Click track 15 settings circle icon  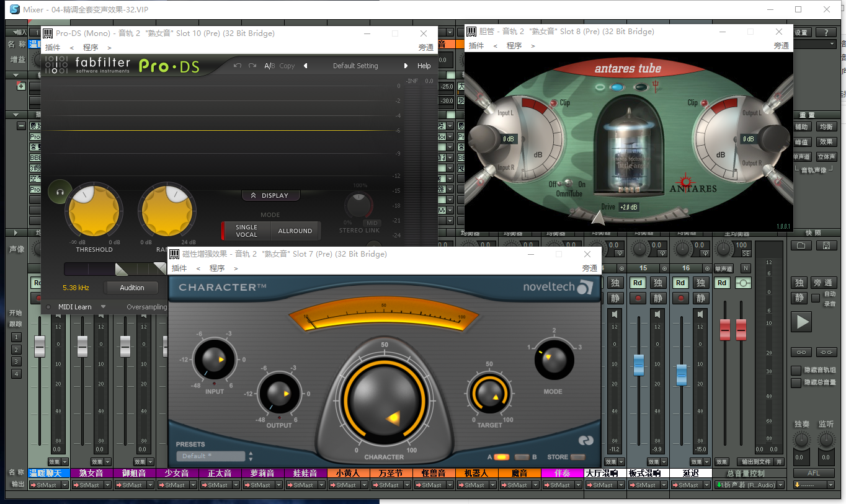[x=664, y=268]
